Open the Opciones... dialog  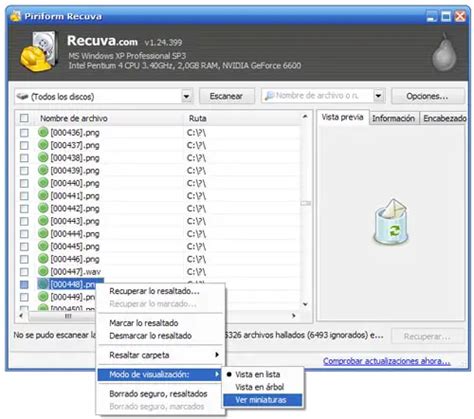(427, 96)
